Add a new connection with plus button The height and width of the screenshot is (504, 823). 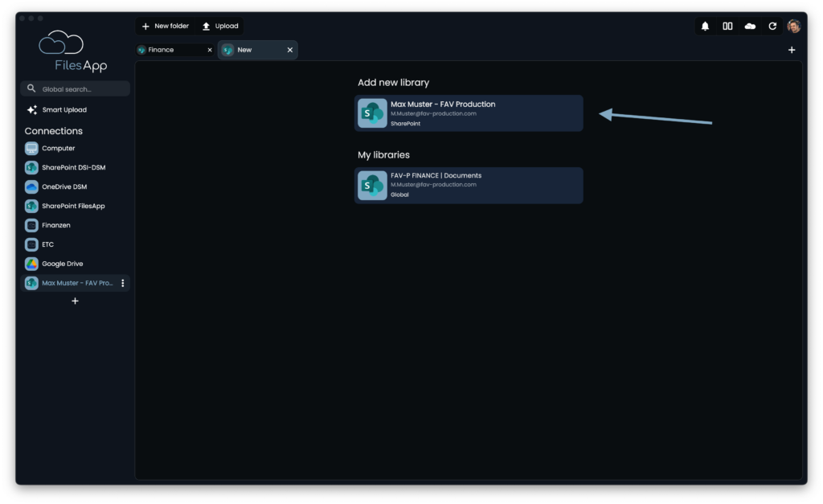(75, 301)
